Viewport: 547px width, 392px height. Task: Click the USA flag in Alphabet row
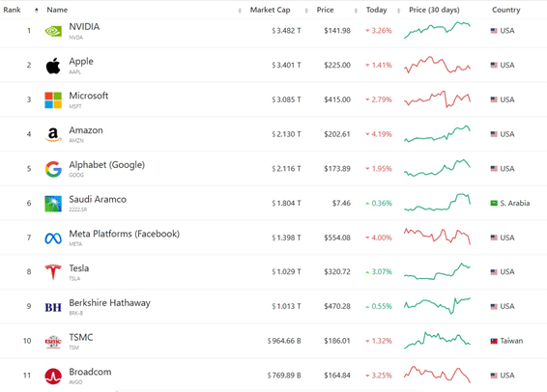tap(494, 169)
